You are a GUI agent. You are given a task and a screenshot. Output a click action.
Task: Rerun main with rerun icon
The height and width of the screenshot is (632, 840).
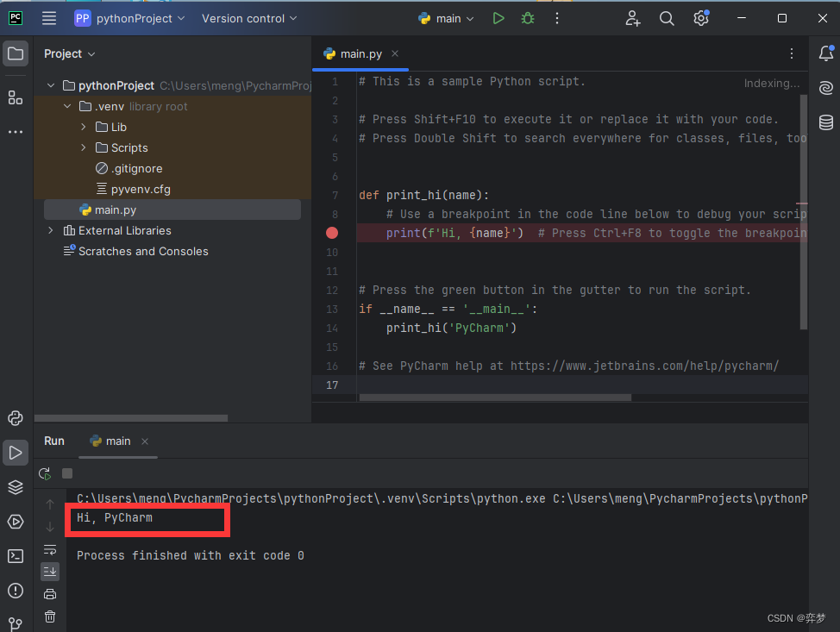tap(45, 473)
